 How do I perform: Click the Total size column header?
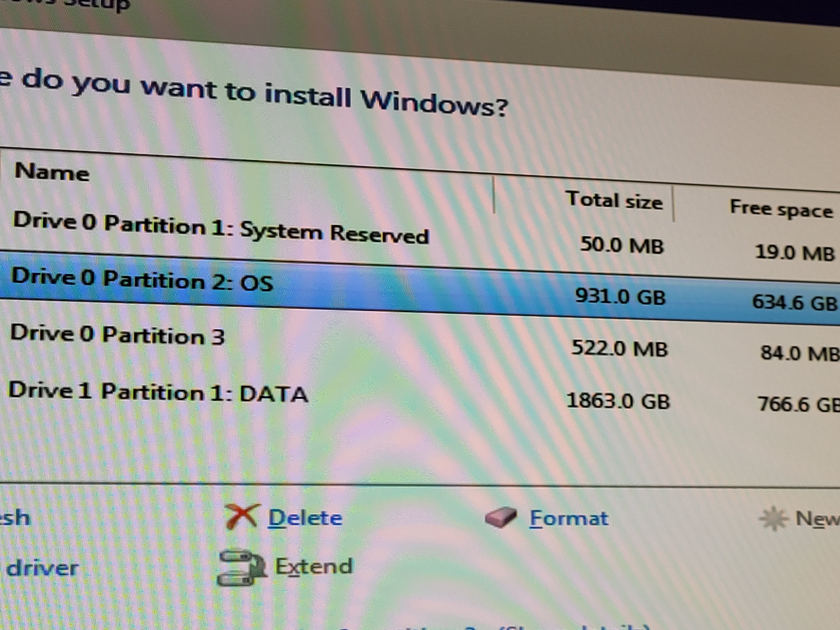614,200
